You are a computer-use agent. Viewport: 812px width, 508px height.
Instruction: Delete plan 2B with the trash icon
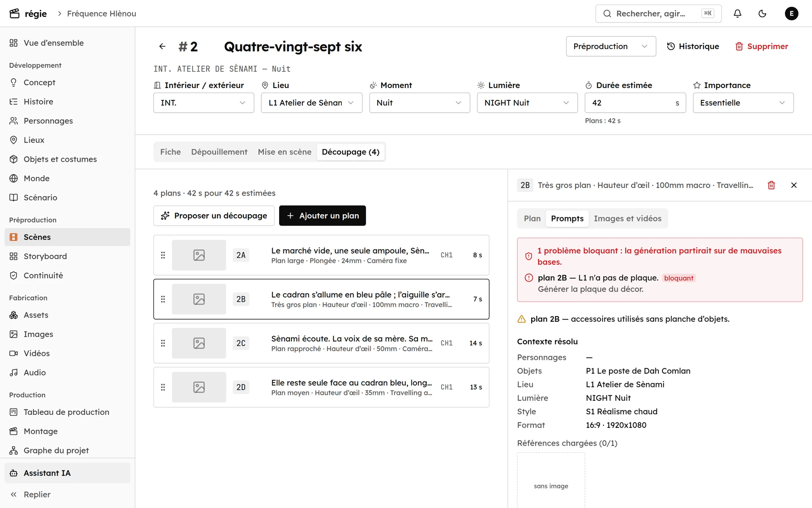pyautogui.click(x=771, y=185)
